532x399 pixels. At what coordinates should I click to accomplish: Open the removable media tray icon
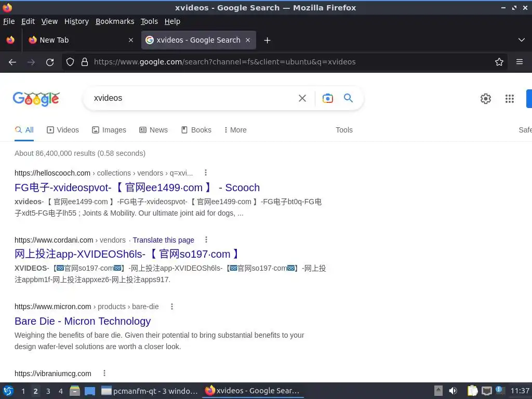point(438,391)
